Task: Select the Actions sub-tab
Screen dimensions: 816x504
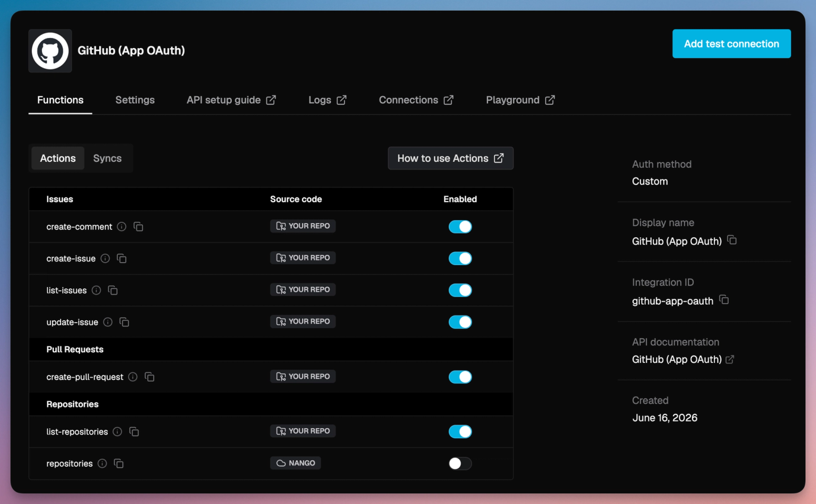Action: point(58,158)
